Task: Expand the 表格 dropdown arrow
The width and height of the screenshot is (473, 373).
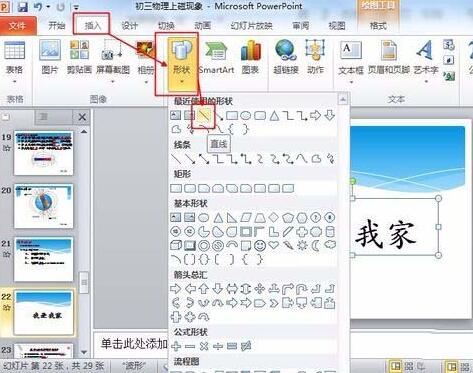Action: (14, 82)
